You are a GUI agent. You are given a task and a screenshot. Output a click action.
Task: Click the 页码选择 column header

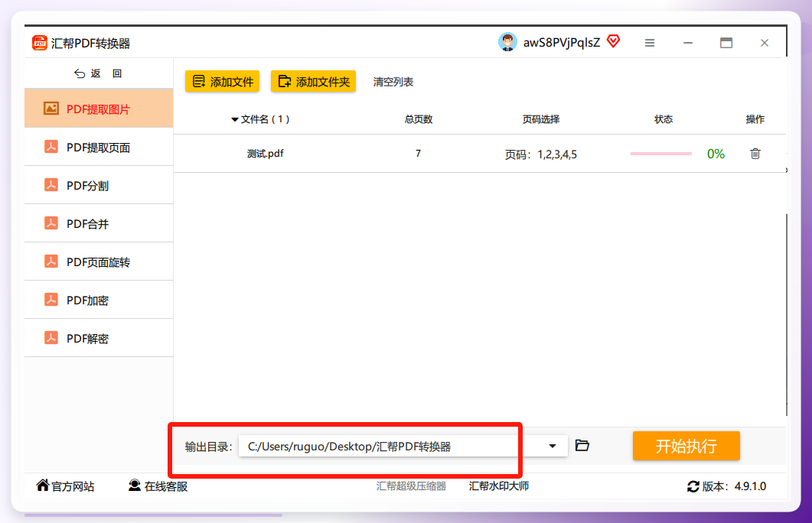point(540,119)
